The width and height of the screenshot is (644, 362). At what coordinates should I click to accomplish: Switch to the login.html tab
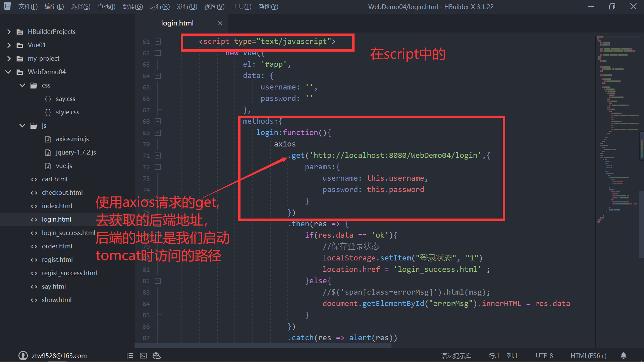[x=177, y=23]
